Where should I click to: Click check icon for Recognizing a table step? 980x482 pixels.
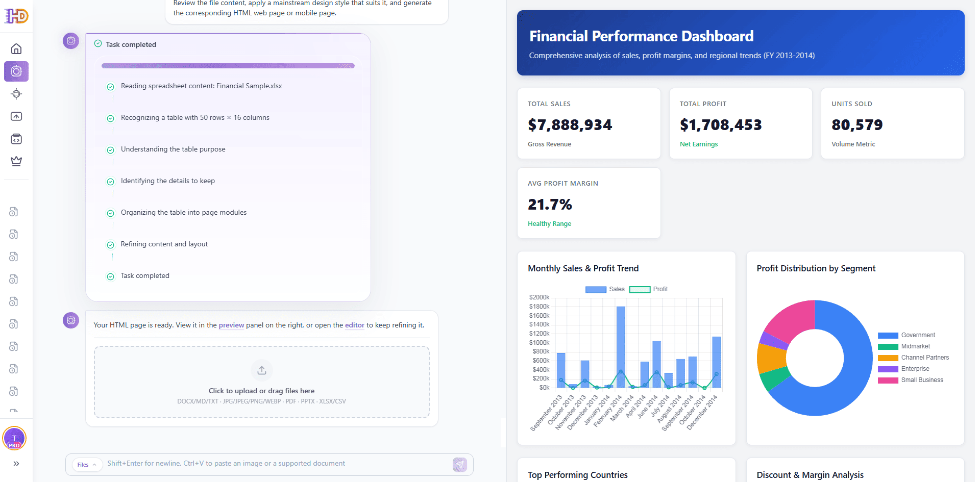(110, 118)
